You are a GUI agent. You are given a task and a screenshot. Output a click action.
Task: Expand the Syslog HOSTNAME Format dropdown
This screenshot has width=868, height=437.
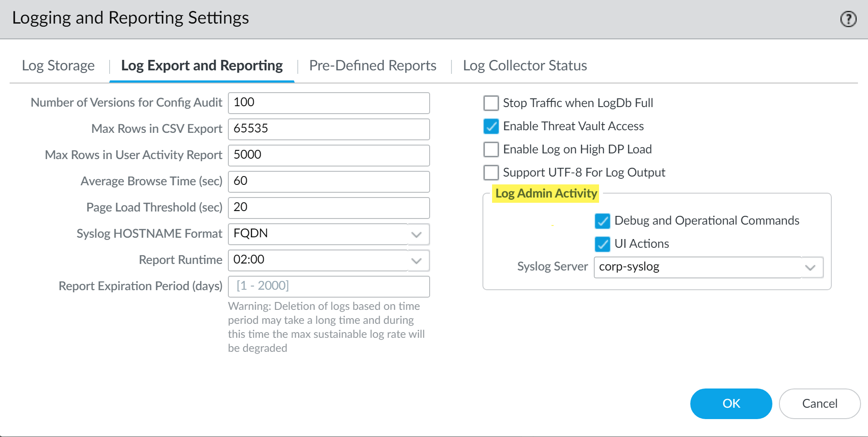(x=417, y=234)
